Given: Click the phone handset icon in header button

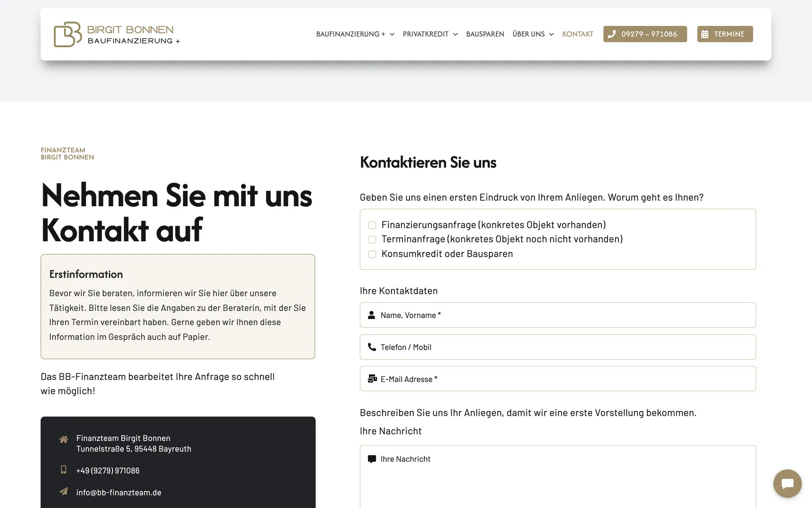Looking at the screenshot, I should 612,34.
